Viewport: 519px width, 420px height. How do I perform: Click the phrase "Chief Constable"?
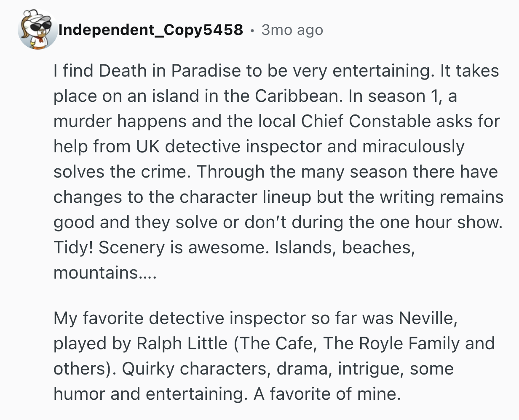click(366, 121)
